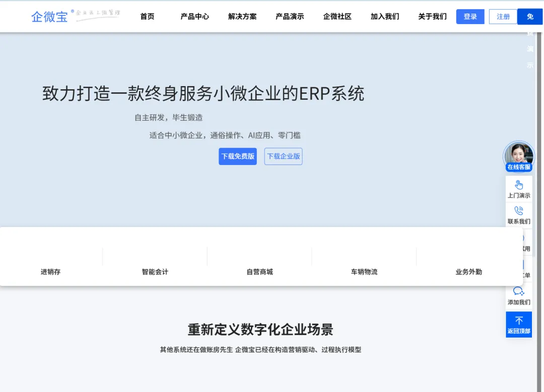Select the 解决方案 menu item
Viewport: 544px width, 392px height.
[242, 16]
